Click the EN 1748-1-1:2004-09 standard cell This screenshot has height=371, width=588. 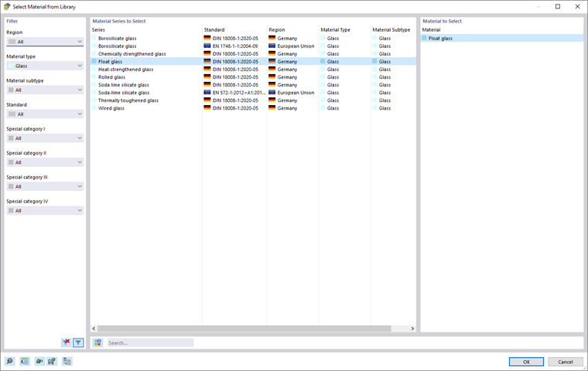click(235, 46)
